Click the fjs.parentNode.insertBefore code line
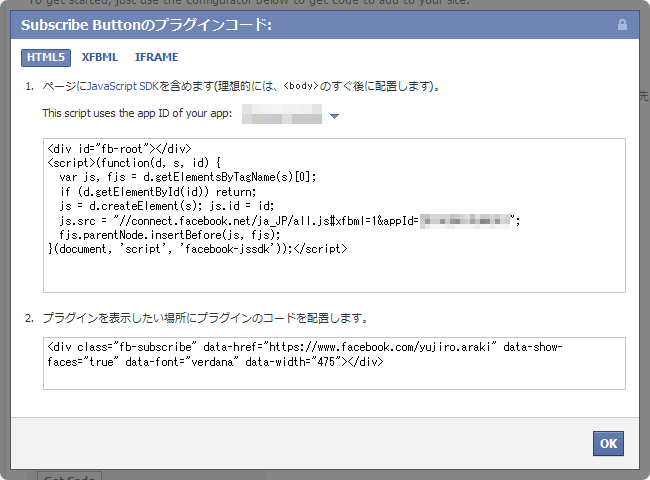This screenshot has height=480, width=650. point(170,235)
